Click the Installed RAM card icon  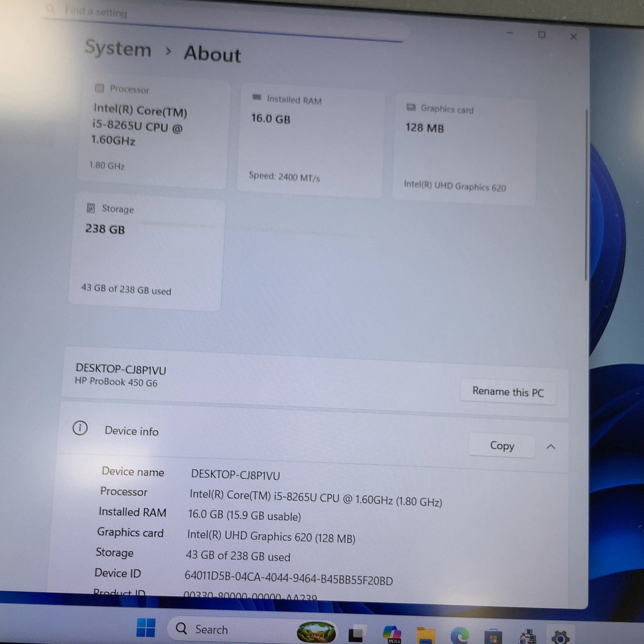pos(257,97)
